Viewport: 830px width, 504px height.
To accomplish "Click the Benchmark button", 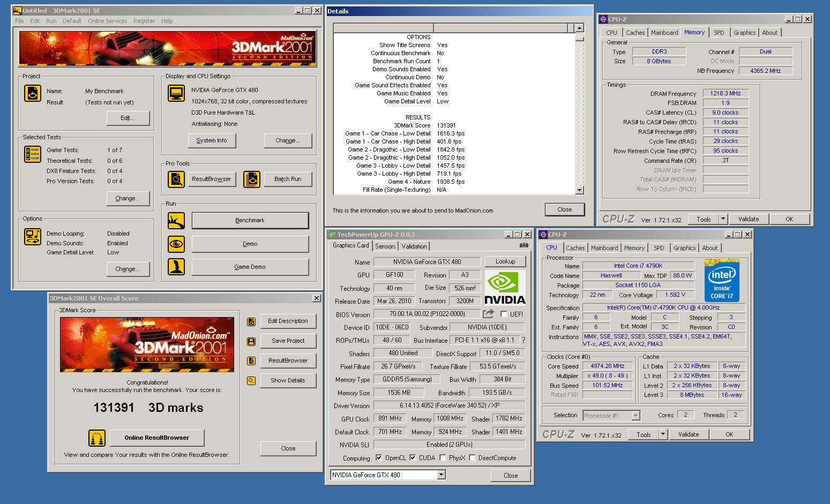I will coord(250,221).
